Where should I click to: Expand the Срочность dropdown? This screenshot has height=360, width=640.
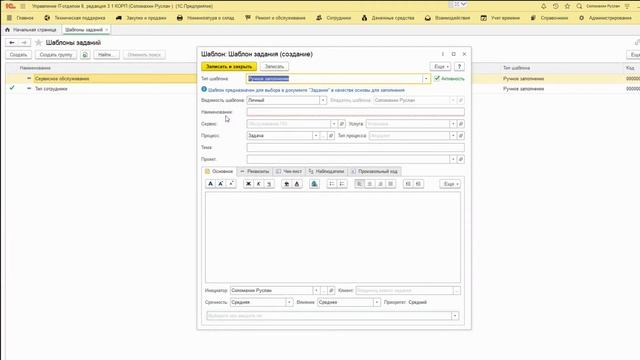[289, 302]
